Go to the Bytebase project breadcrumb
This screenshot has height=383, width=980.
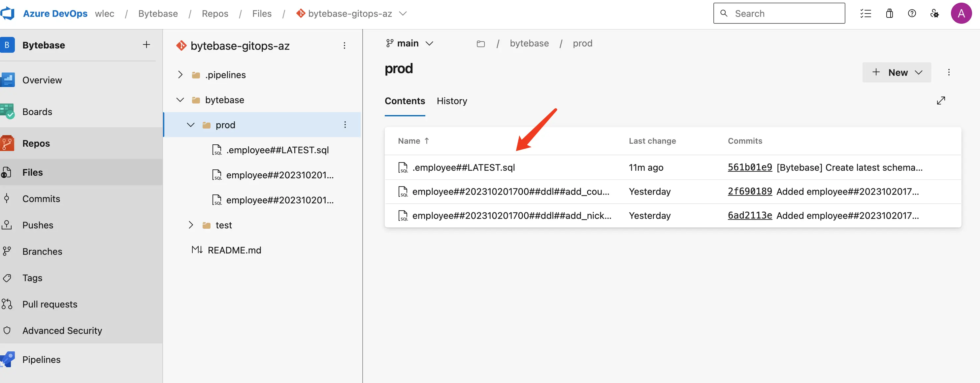[158, 14]
